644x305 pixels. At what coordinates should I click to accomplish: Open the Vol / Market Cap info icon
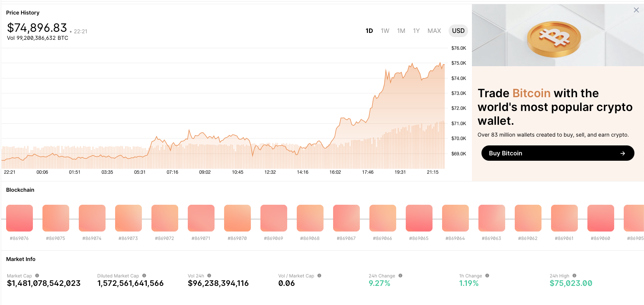tap(319, 276)
